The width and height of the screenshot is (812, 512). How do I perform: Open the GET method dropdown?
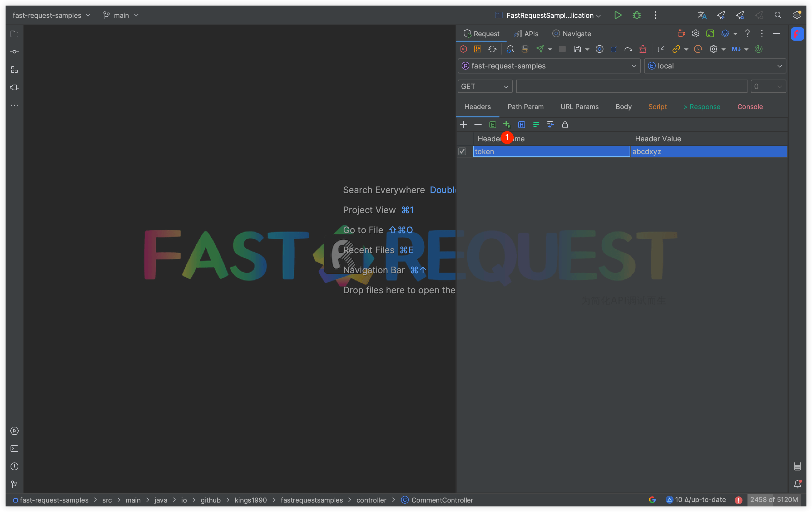pos(485,86)
